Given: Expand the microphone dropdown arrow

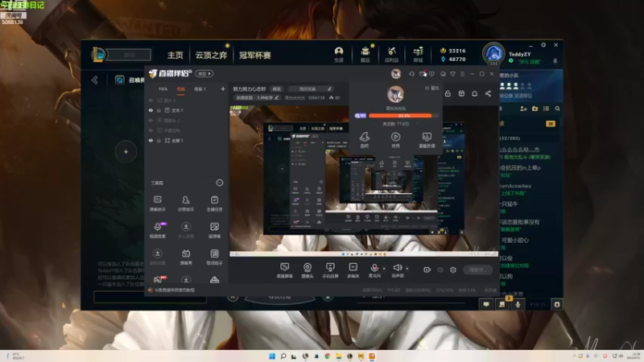Looking at the screenshot, I should click(384, 269).
